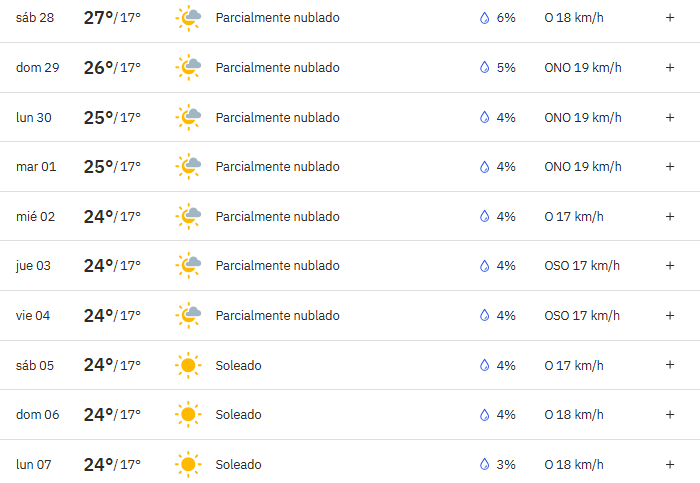The width and height of the screenshot is (700, 483).
Task: Click the 4% precipitation value for mié 02
Action: pos(506,216)
